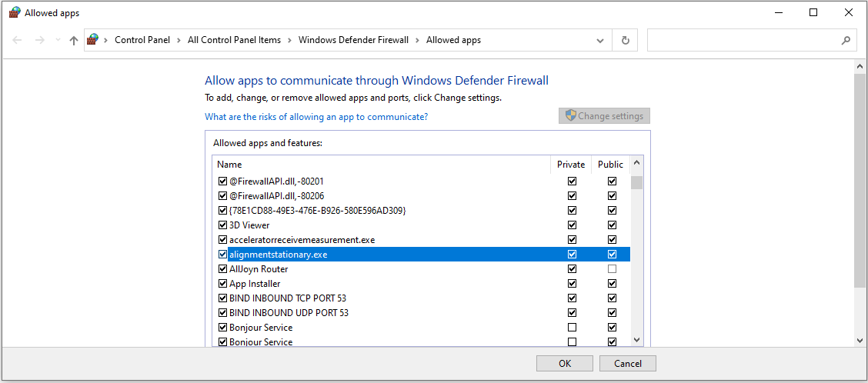This screenshot has height=383, width=868.
Task: Click the app list scroll down arrow
Action: [x=636, y=340]
